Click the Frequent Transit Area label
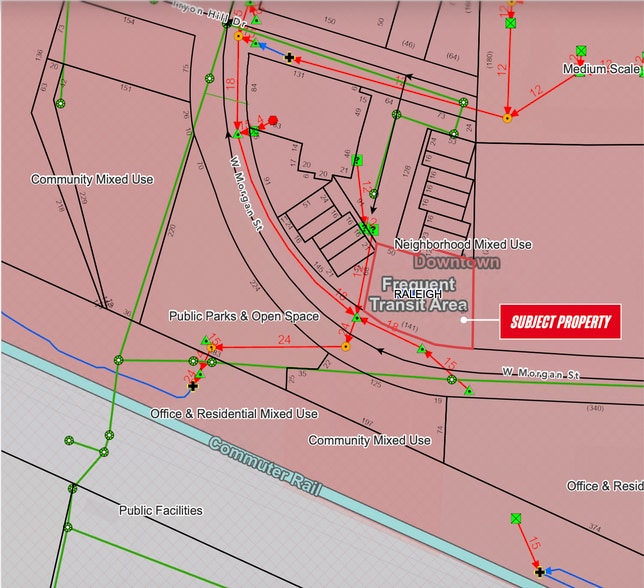Image resolution: width=644 pixels, height=588 pixels. coord(419,294)
